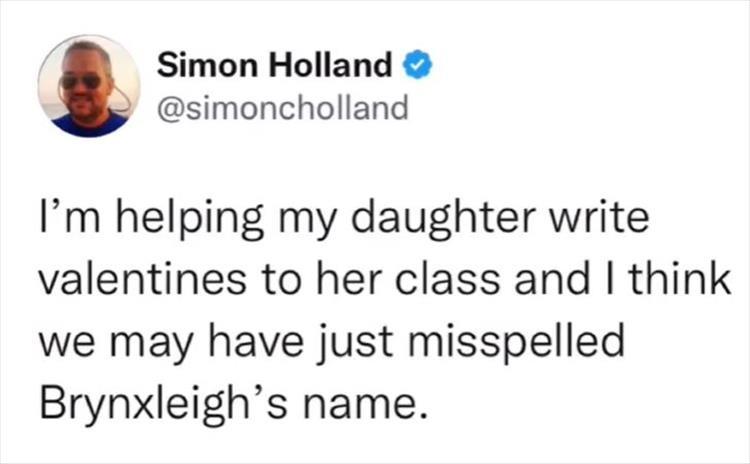Click the word "have" in the tweet
Screen dimensions: 750x464
tap(268, 342)
